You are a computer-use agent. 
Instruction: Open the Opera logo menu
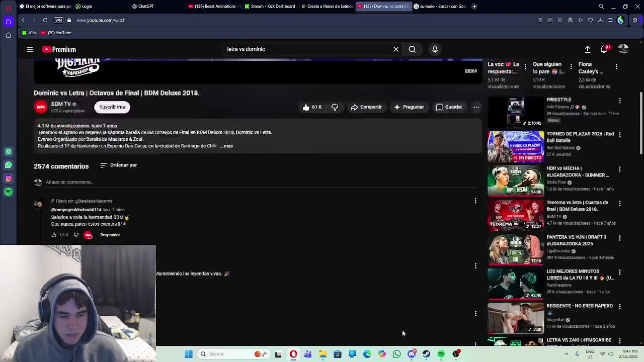coord(8,8)
